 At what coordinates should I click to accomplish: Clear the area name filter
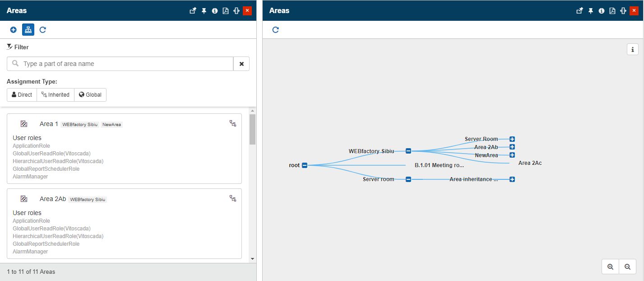[x=241, y=64]
